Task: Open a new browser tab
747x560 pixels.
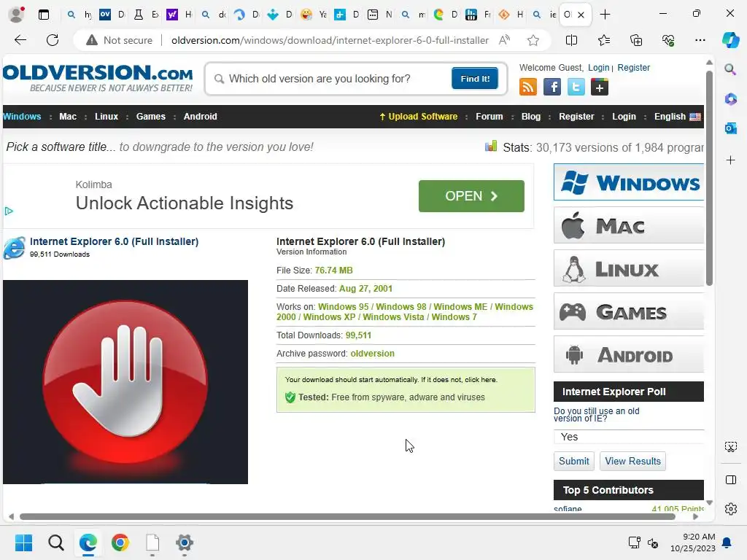Action: pos(605,15)
